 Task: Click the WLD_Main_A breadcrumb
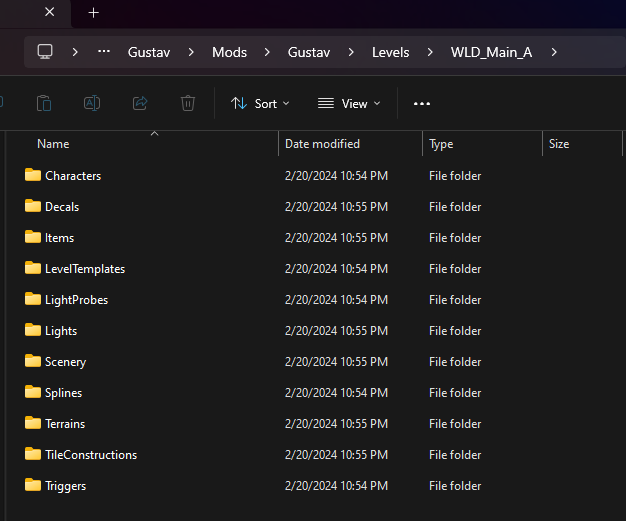pos(491,52)
